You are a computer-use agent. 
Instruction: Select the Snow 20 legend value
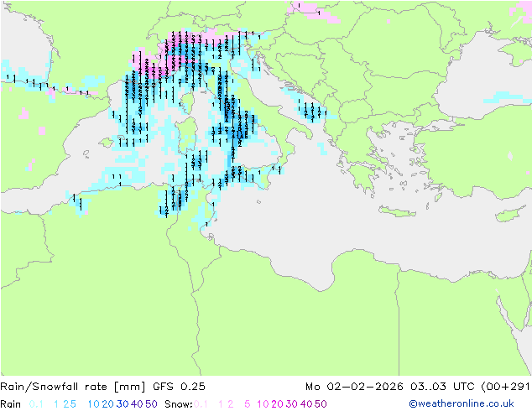point(277,404)
